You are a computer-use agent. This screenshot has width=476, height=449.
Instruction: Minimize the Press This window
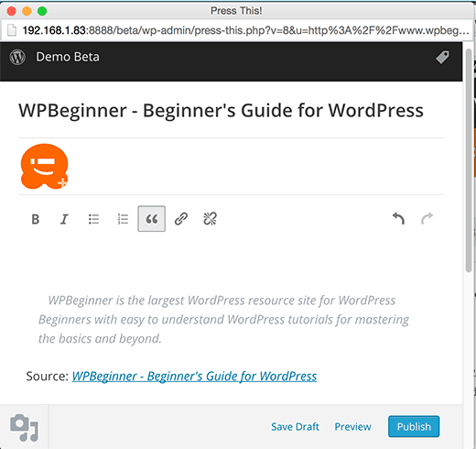(x=27, y=11)
